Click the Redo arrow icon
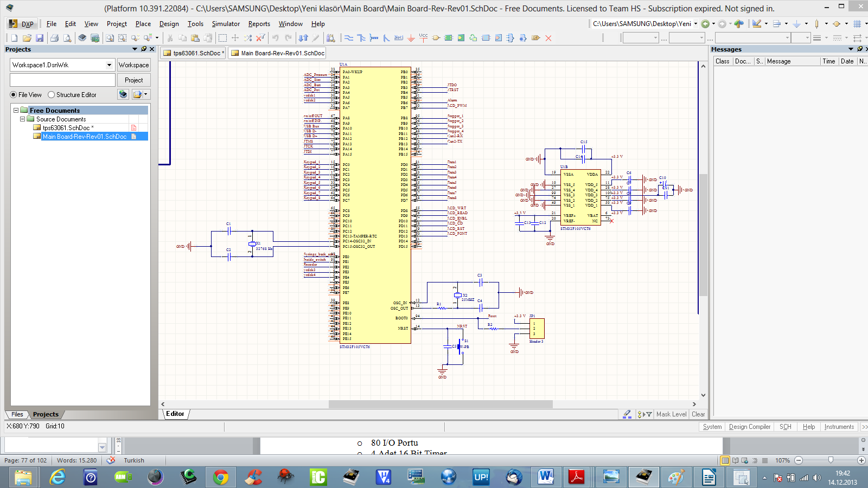 coord(288,38)
